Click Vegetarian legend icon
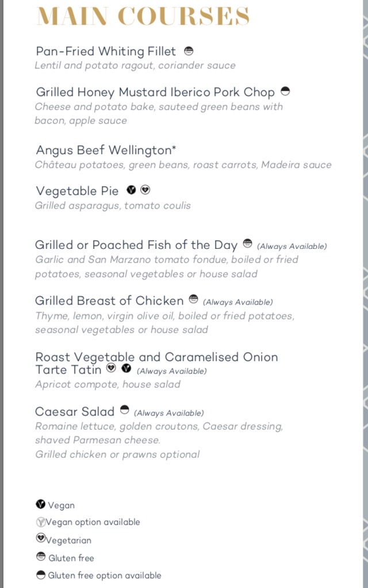Viewport: 368px width, 588px height. point(40,538)
